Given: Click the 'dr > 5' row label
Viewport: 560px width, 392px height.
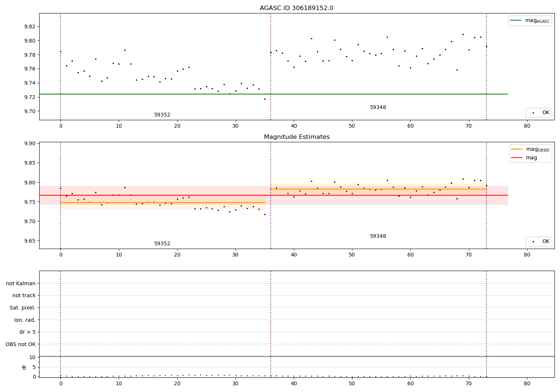Looking at the screenshot, I should pos(28,332).
